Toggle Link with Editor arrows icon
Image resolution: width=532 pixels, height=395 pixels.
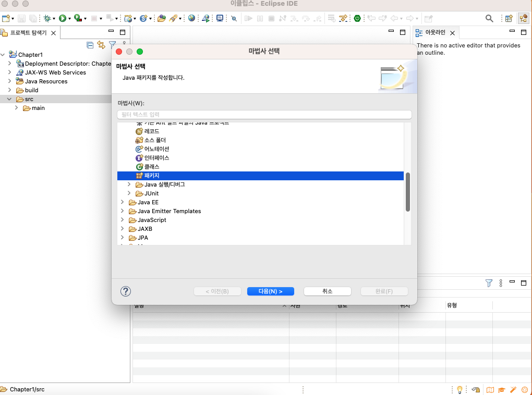pyautogui.click(x=101, y=45)
